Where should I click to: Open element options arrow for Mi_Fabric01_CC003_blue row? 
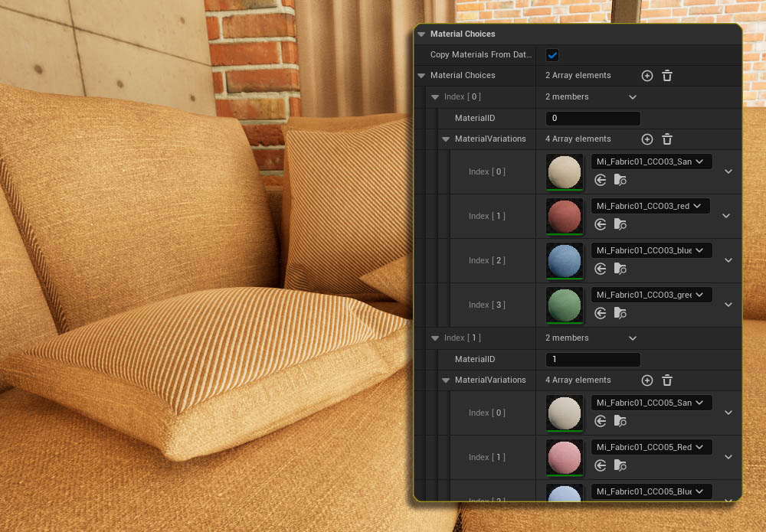[x=728, y=260]
